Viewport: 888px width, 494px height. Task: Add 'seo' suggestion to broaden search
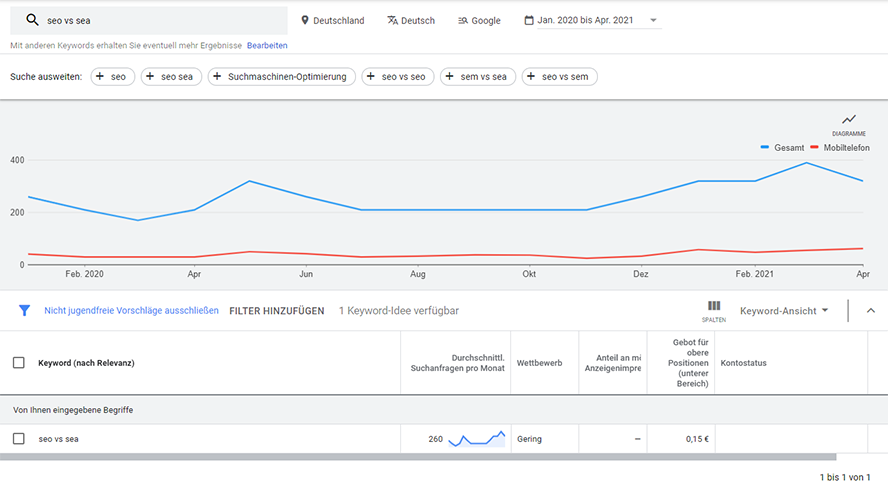[x=113, y=76]
